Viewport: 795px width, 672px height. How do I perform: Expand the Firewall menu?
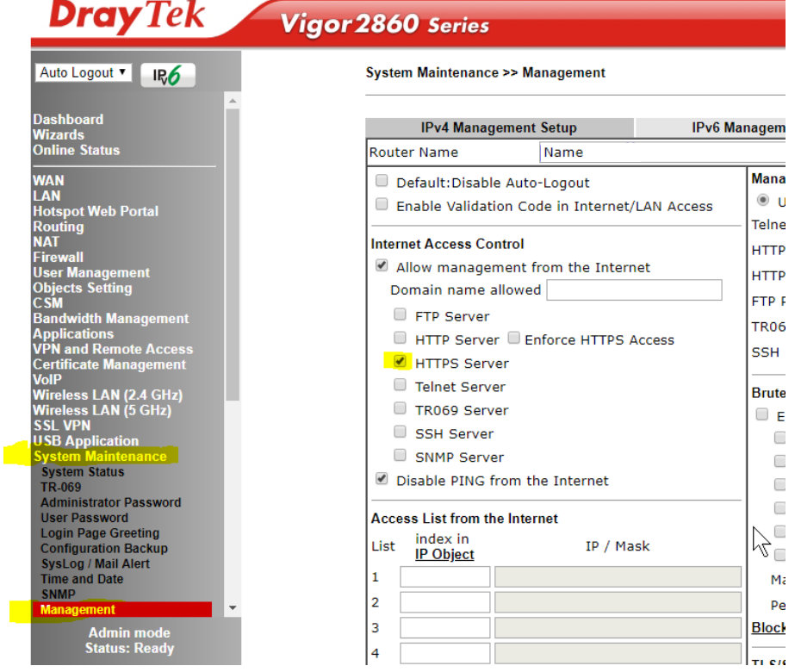[58, 257]
